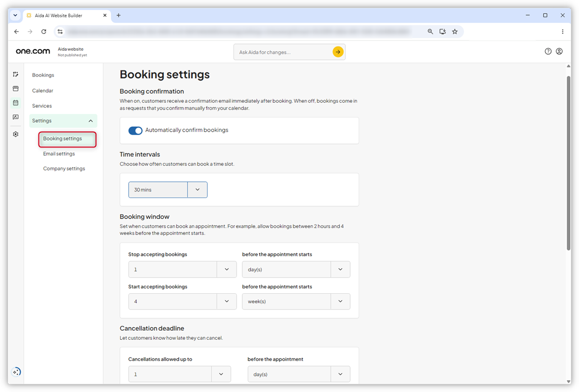The height and width of the screenshot is (392, 579).
Task: Open the analytics icon in left rail
Action: [x=16, y=117]
